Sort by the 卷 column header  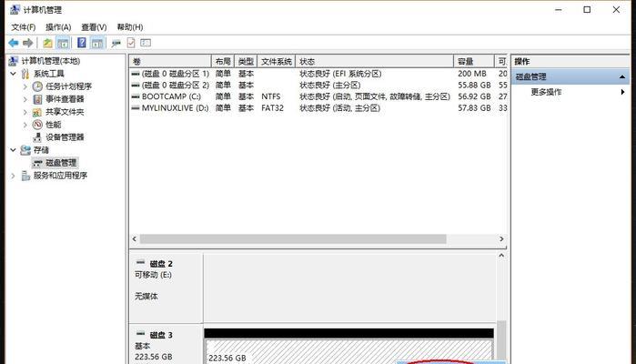(x=170, y=61)
